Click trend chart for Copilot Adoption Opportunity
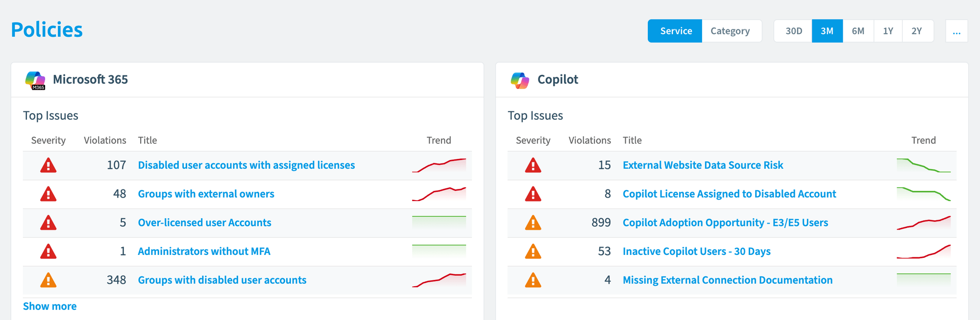Viewport: 980px width, 320px height. pos(924,223)
